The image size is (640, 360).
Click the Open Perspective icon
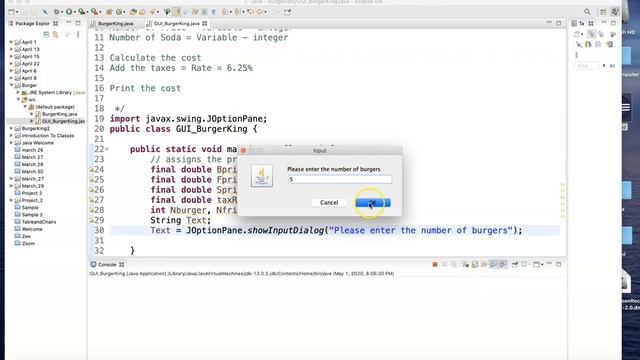[603, 12]
